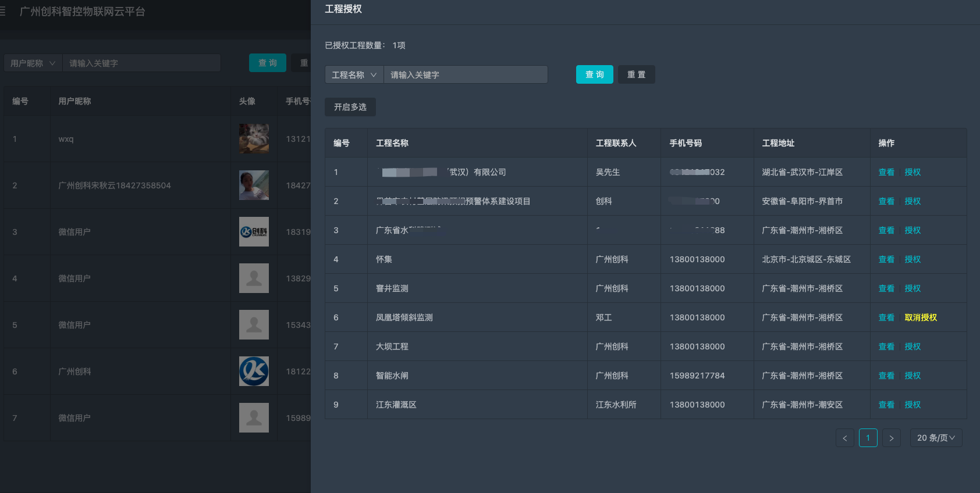Click 重置 button in 工程授权 panel
The height and width of the screenshot is (493, 980).
[x=637, y=74]
